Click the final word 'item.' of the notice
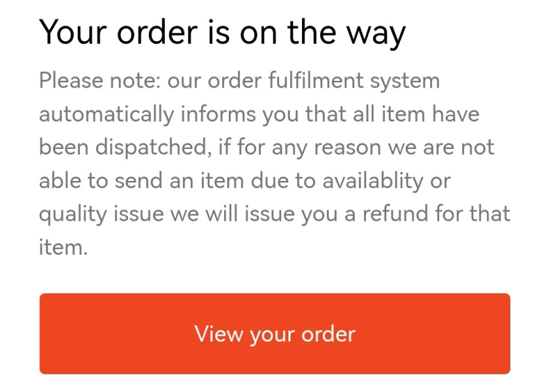This screenshot has height=392, width=549. [x=63, y=248]
